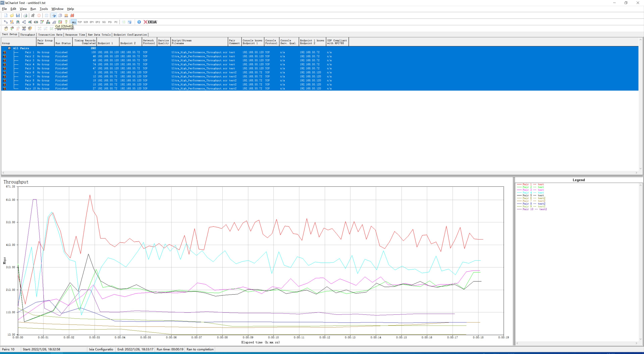The image size is (644, 354).
Task: Click the Add pair icon
Action: point(6,22)
